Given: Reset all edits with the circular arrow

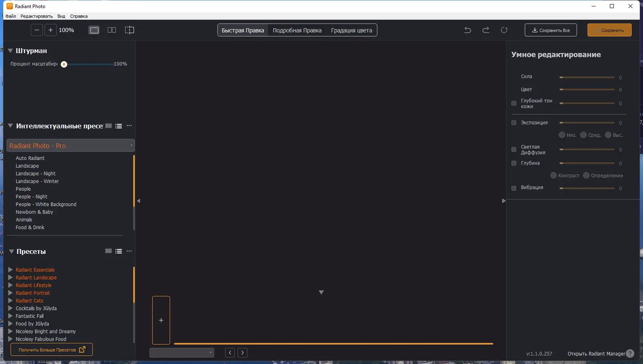Looking at the screenshot, I should click(504, 30).
